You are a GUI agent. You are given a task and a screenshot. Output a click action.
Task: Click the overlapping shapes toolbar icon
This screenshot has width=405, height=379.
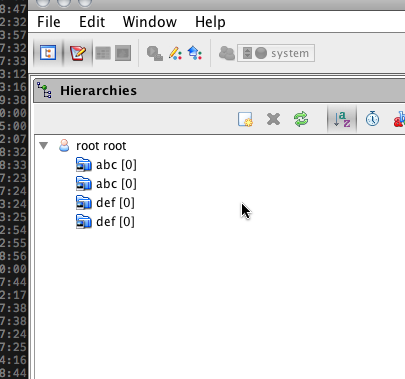click(155, 53)
